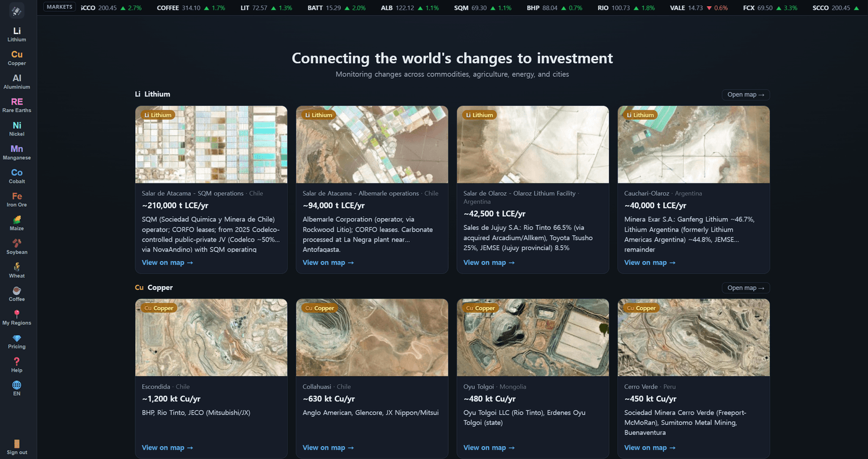Click Open map button for Lithium
The image size is (868, 459).
(746, 95)
